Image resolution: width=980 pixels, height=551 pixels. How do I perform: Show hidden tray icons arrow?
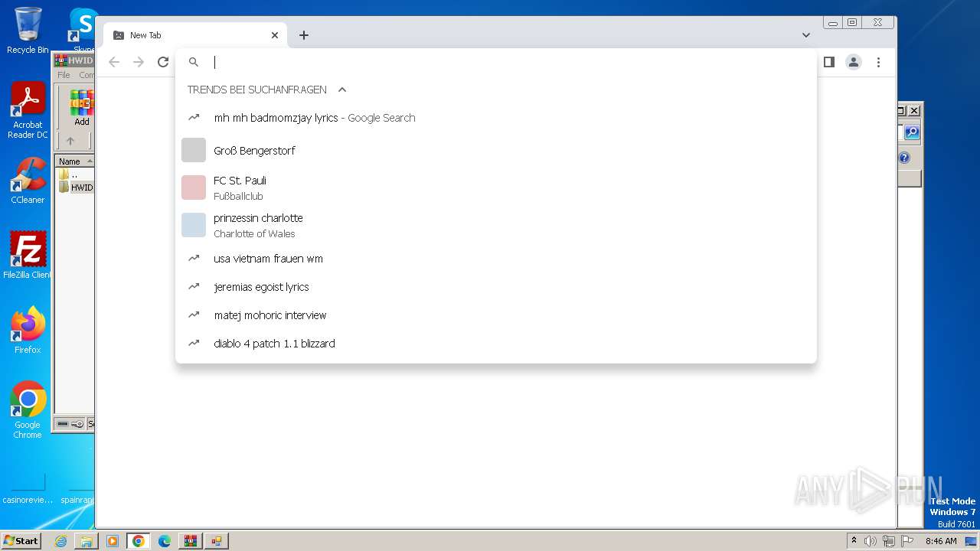854,540
